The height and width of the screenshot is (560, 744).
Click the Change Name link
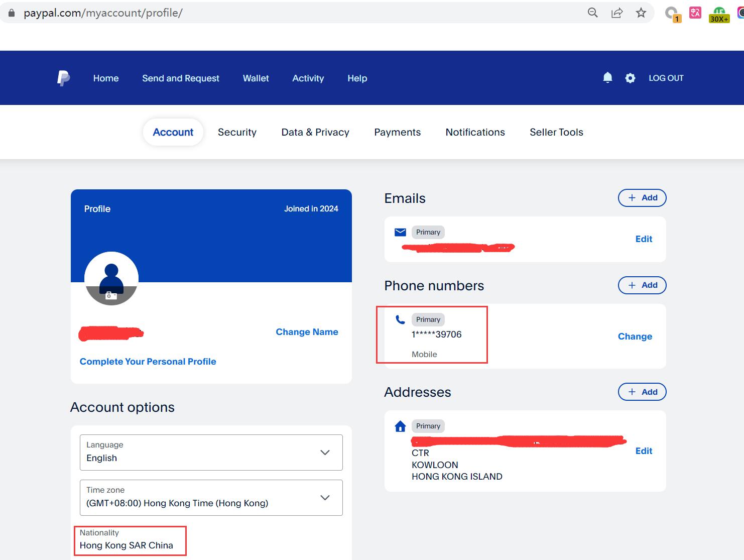tap(307, 332)
